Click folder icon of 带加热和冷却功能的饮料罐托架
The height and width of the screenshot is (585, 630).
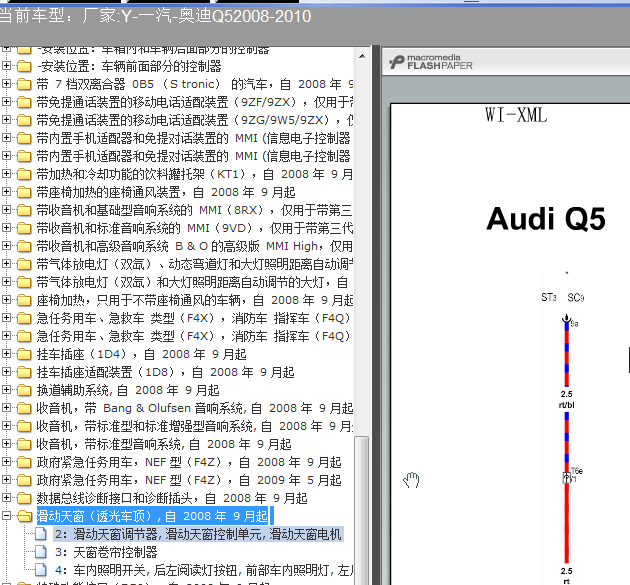pos(24,174)
